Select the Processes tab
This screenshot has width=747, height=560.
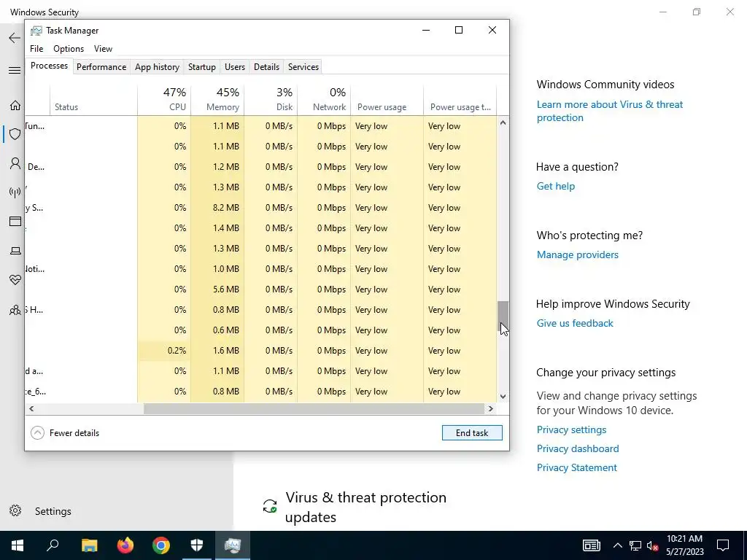pyautogui.click(x=49, y=66)
